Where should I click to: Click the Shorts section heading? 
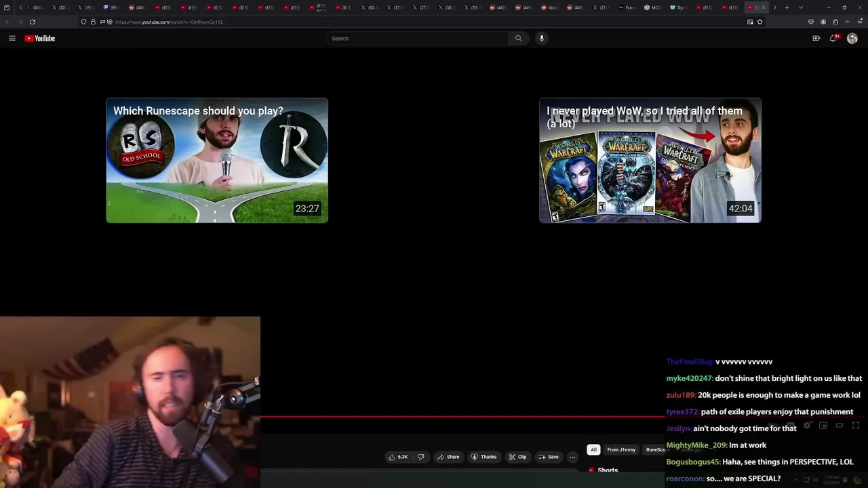[x=608, y=470]
